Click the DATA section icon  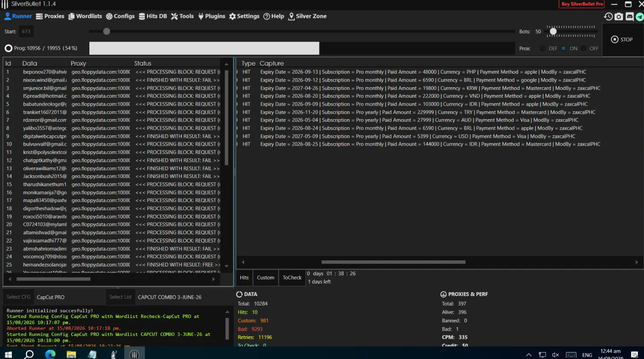pyautogui.click(x=239, y=294)
